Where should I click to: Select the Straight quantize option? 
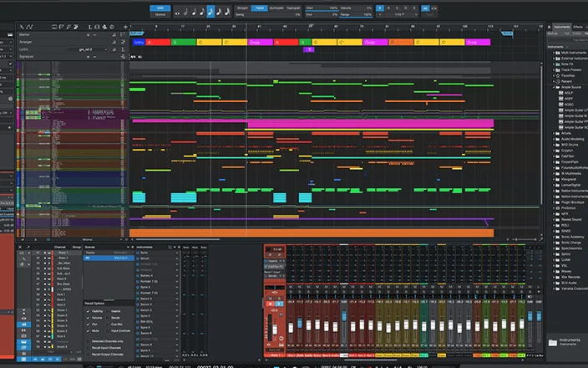point(241,7)
